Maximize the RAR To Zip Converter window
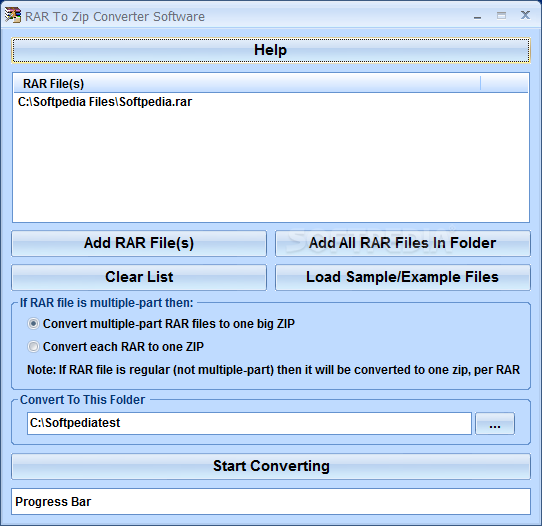The height and width of the screenshot is (526, 542). click(x=502, y=16)
